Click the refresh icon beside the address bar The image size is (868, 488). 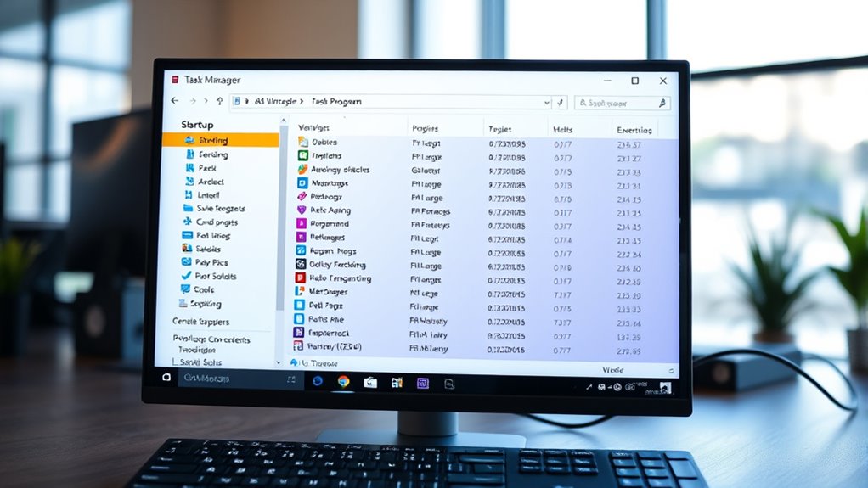(x=560, y=103)
